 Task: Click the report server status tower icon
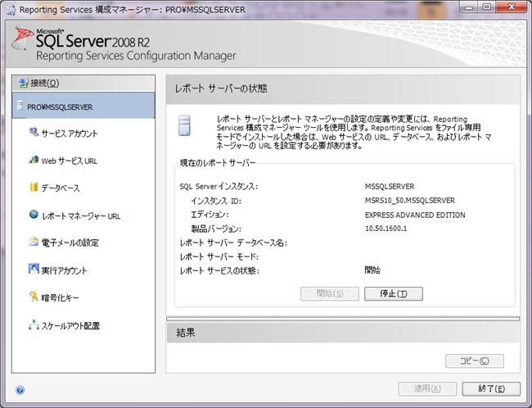tap(185, 125)
